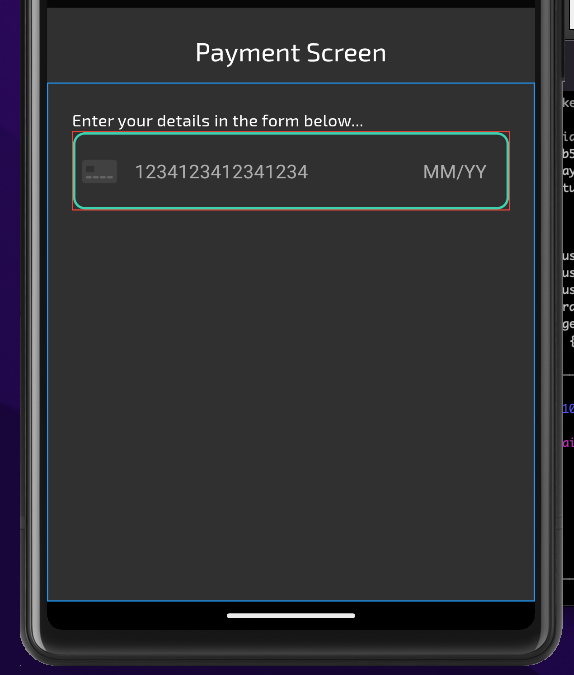Click the phone emulator's bottom bezel
574x675 pixels.
coord(291,648)
